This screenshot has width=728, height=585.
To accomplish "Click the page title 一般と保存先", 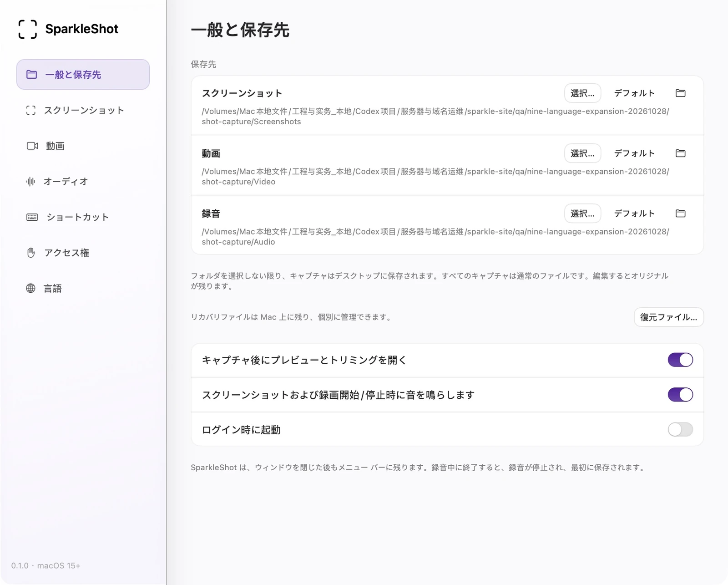I will 240,30.
